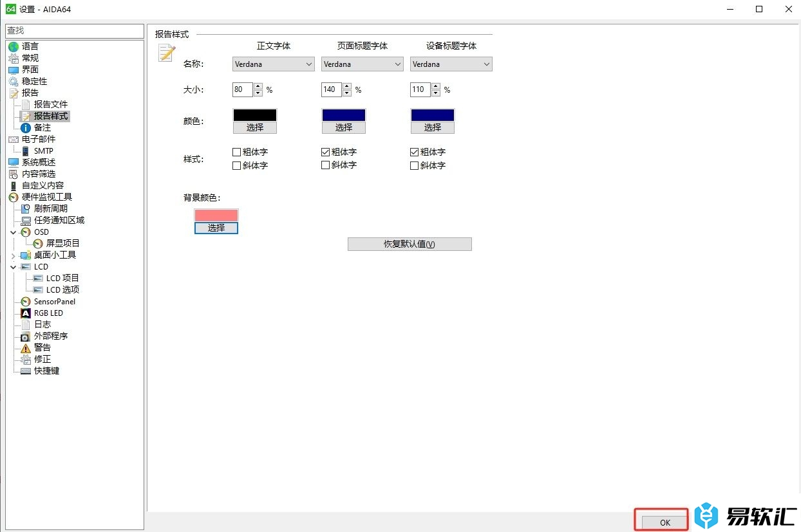This screenshot has height=532, width=801.
Task: Click the navy 设备标题字体 color swatch
Action: pos(433,115)
